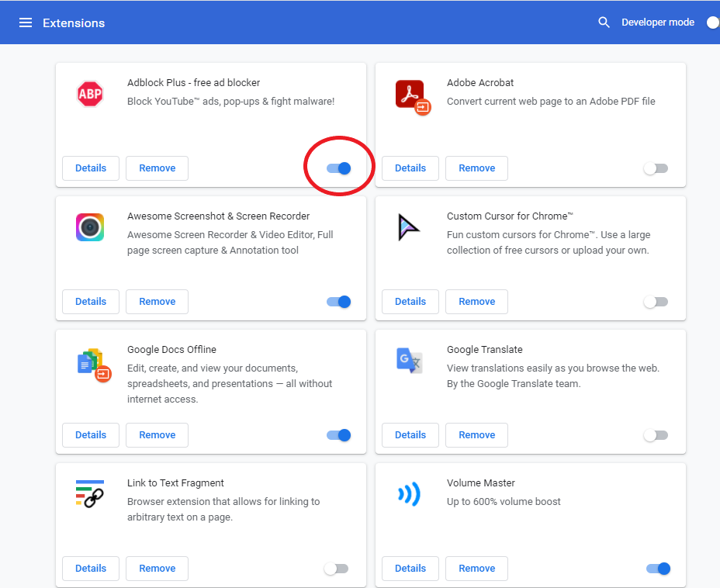Enable the Adobe Acrobat extension toggle
This screenshot has height=588, width=720.
pos(656,168)
